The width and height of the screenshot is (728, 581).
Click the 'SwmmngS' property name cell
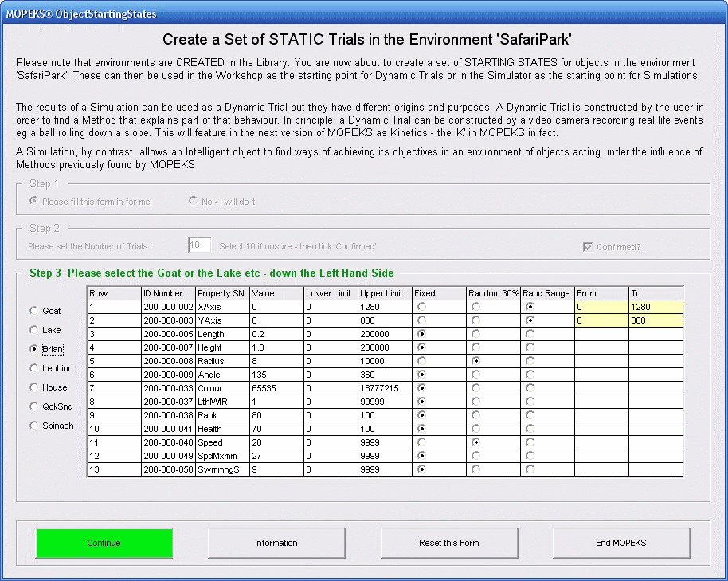[222, 469]
